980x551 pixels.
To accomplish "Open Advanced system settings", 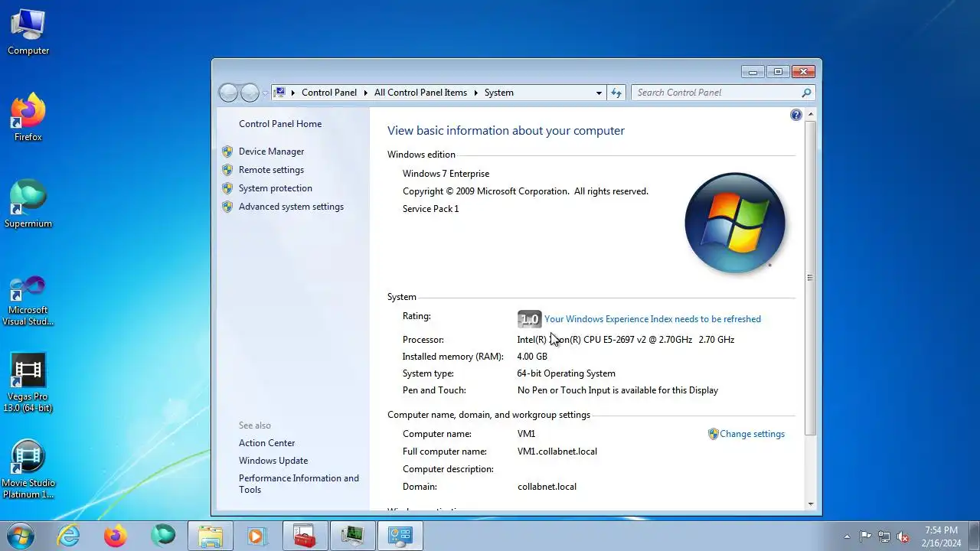I will tap(291, 207).
